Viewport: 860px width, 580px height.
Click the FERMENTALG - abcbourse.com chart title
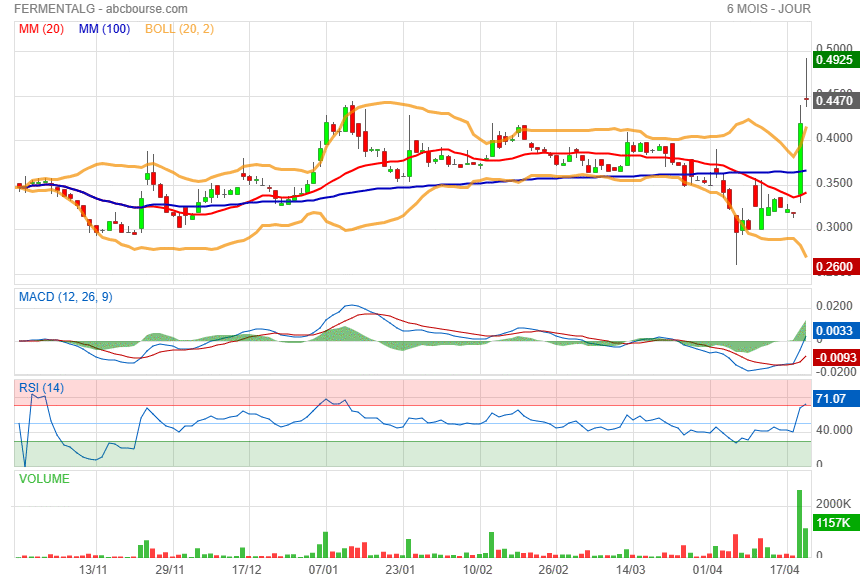pos(101,9)
